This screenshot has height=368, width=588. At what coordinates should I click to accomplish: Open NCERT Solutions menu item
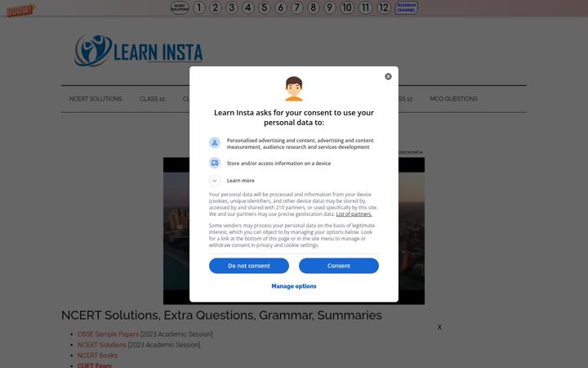96,99
